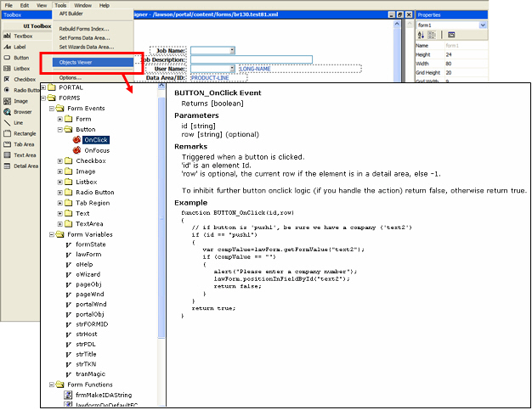
Task: Expand the Form folder node
Action: pyautogui.click(x=60, y=119)
